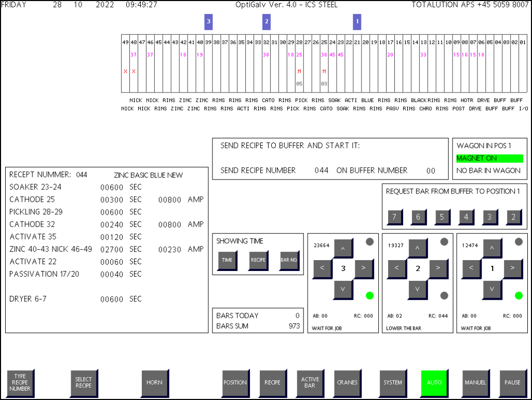Viewport: 532px width, 400px height.
Task: Click CATHODE 25 current value 00800
Action: [170, 200]
